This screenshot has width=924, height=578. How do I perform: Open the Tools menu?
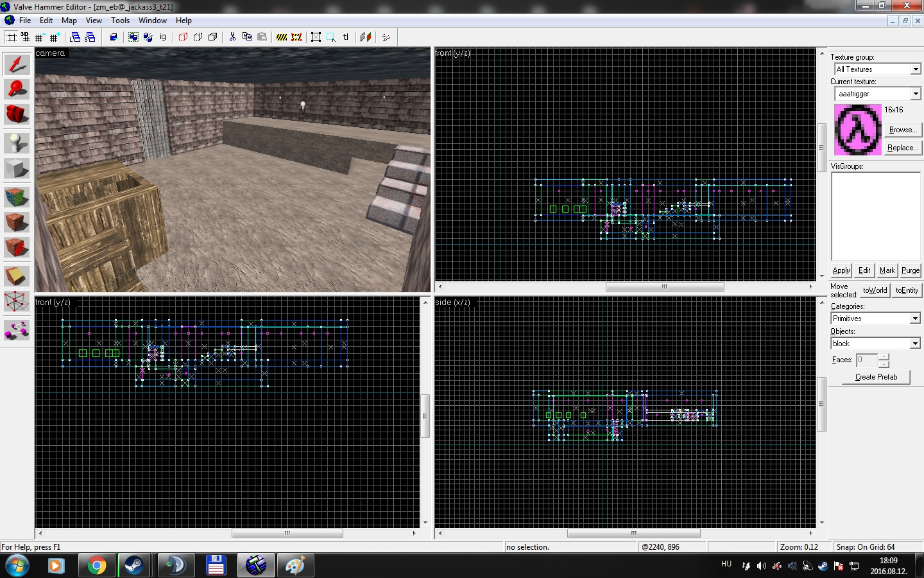(x=120, y=21)
